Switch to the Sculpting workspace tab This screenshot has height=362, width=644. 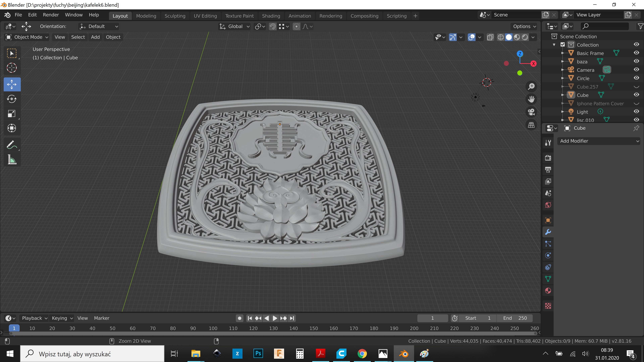175,16
